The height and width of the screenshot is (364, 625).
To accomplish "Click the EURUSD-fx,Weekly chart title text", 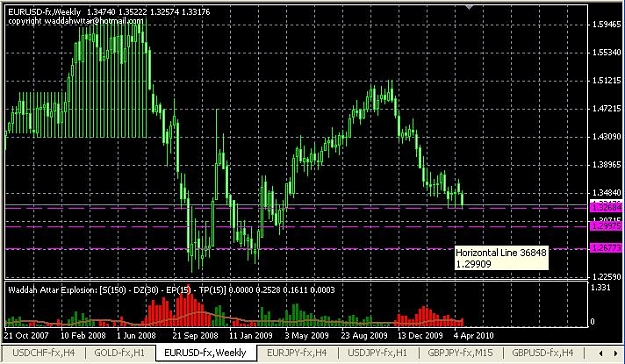I will (x=109, y=12).
